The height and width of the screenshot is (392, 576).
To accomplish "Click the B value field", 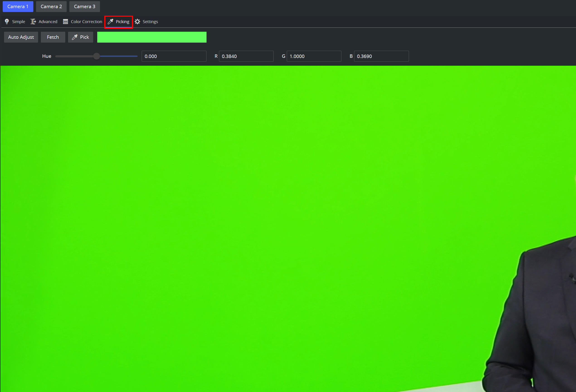I will click(x=381, y=56).
